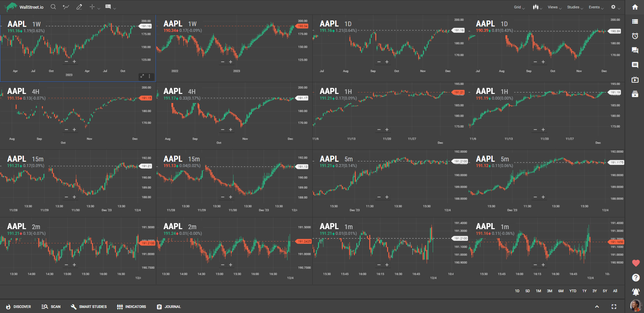Set time range to 5D
This screenshot has height=313, width=644.
pos(528,291)
